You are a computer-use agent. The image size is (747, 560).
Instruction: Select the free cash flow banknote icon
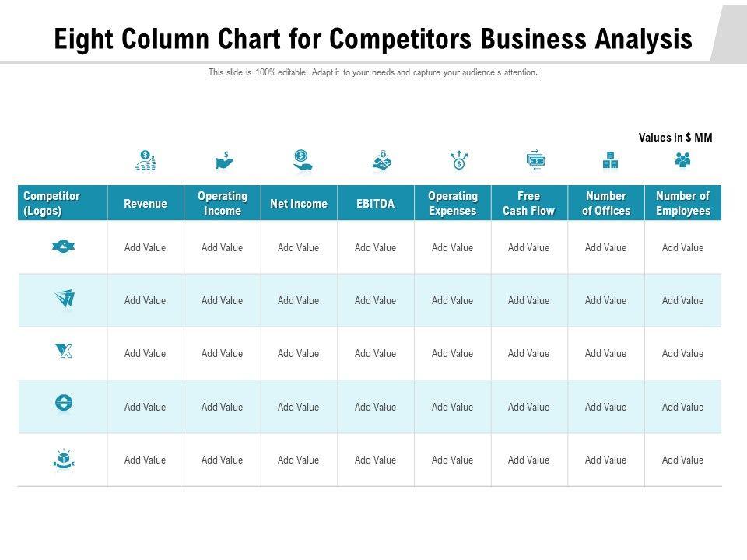point(535,161)
